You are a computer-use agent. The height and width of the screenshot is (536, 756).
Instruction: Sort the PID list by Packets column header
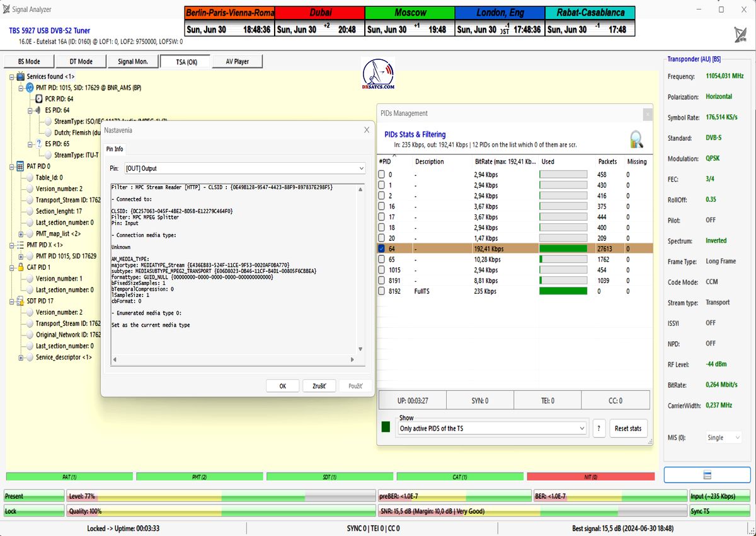607,161
